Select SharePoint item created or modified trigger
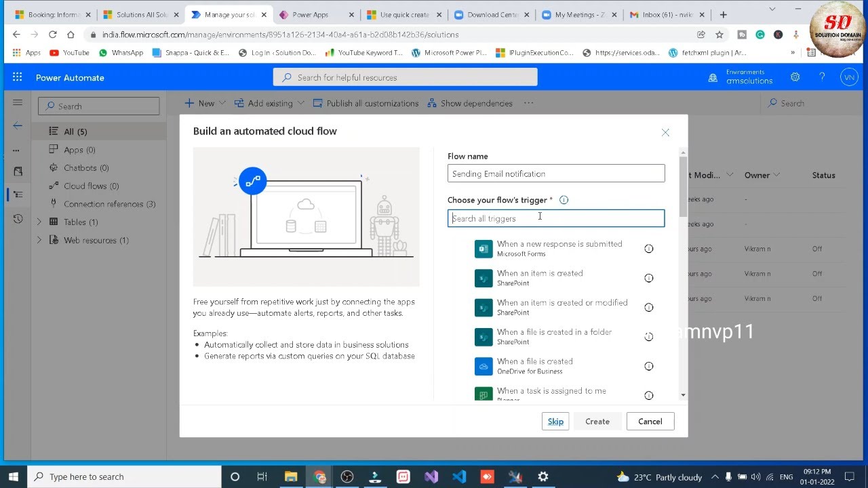868x488 pixels. tap(557, 307)
